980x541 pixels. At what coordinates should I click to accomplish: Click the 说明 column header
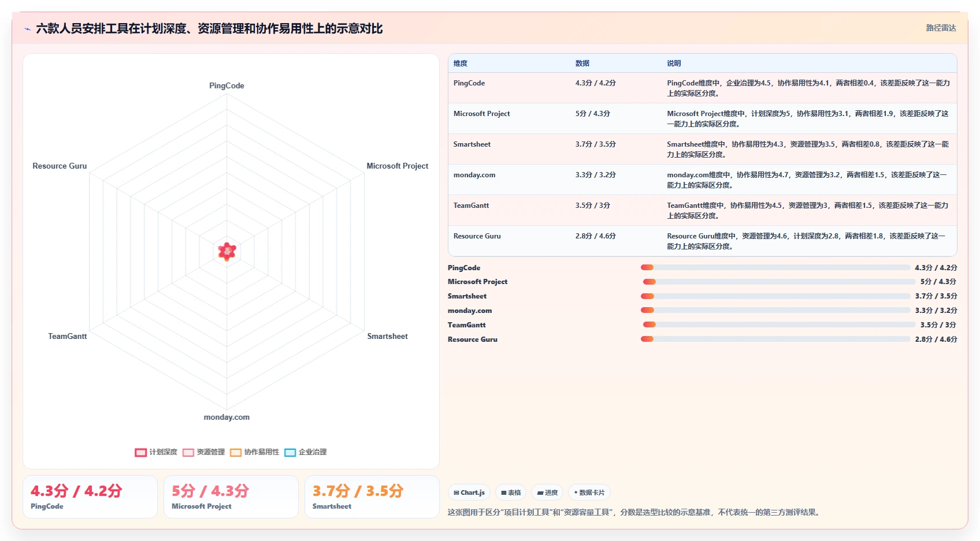pos(674,64)
